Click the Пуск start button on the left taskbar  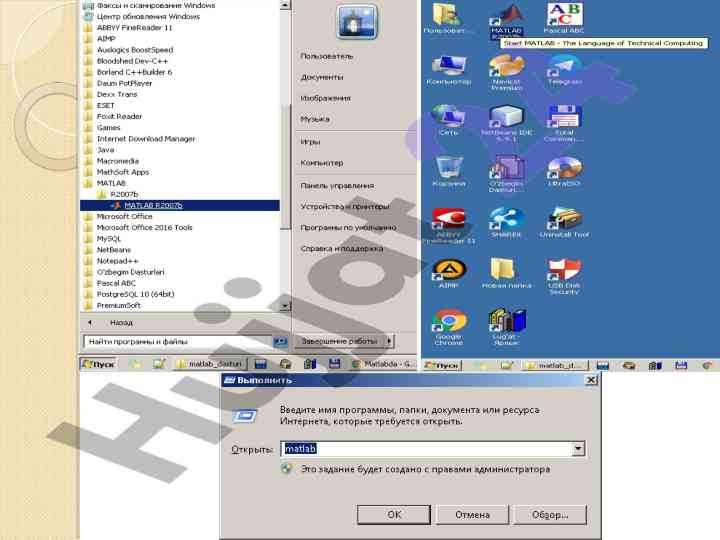pos(98,365)
